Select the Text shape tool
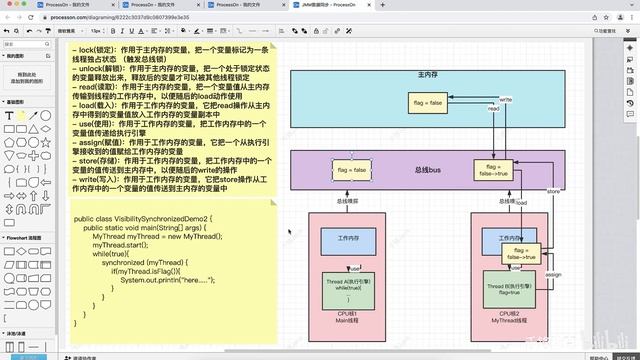The width and height of the screenshot is (640, 360). [x=9, y=116]
